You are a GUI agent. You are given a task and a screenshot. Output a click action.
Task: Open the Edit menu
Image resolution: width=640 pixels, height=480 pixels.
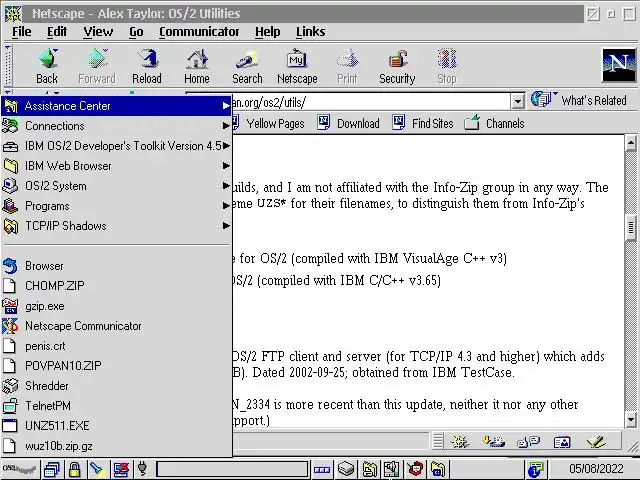pos(57,31)
